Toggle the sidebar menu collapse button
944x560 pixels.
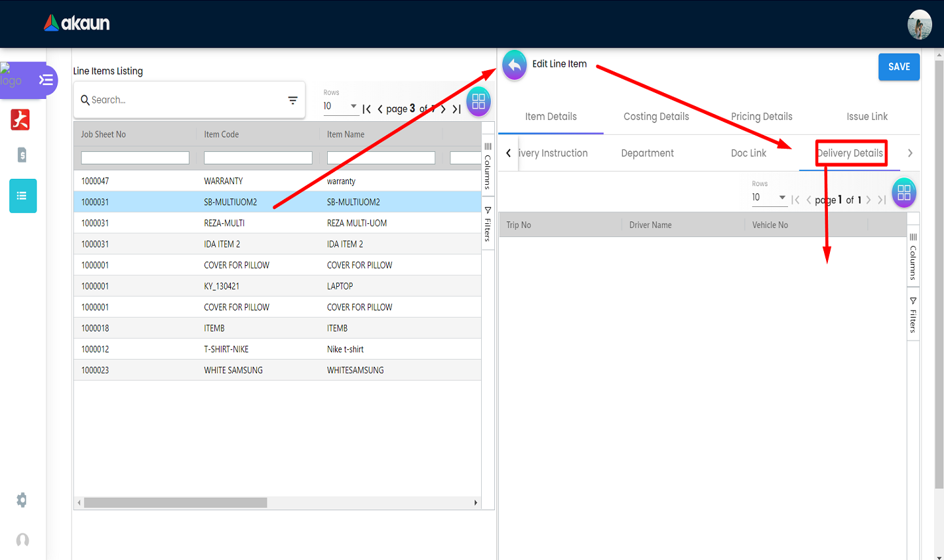coord(46,80)
